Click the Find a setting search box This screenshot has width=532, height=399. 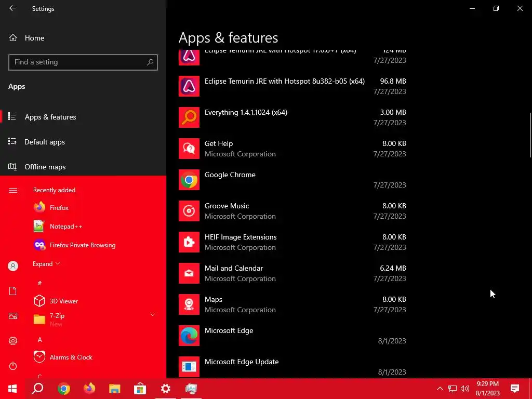click(x=83, y=62)
